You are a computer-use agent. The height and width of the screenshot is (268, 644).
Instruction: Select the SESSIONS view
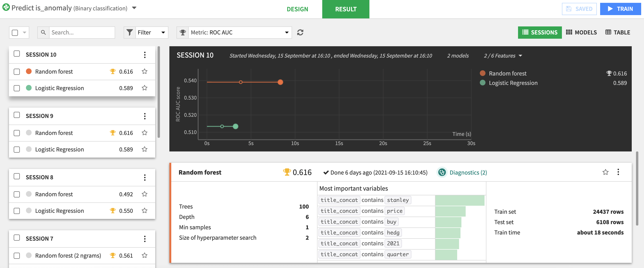[539, 33]
